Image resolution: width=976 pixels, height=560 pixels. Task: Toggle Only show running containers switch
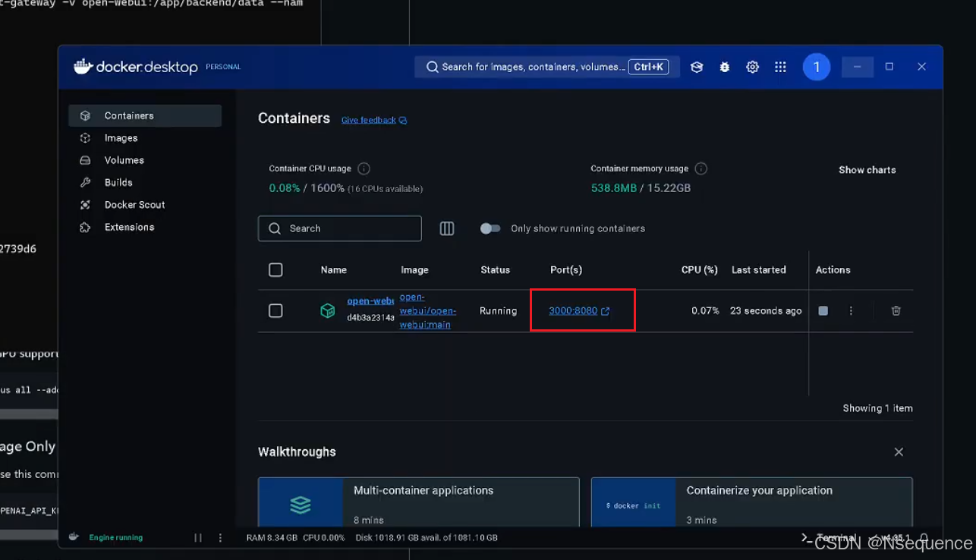pyautogui.click(x=490, y=228)
